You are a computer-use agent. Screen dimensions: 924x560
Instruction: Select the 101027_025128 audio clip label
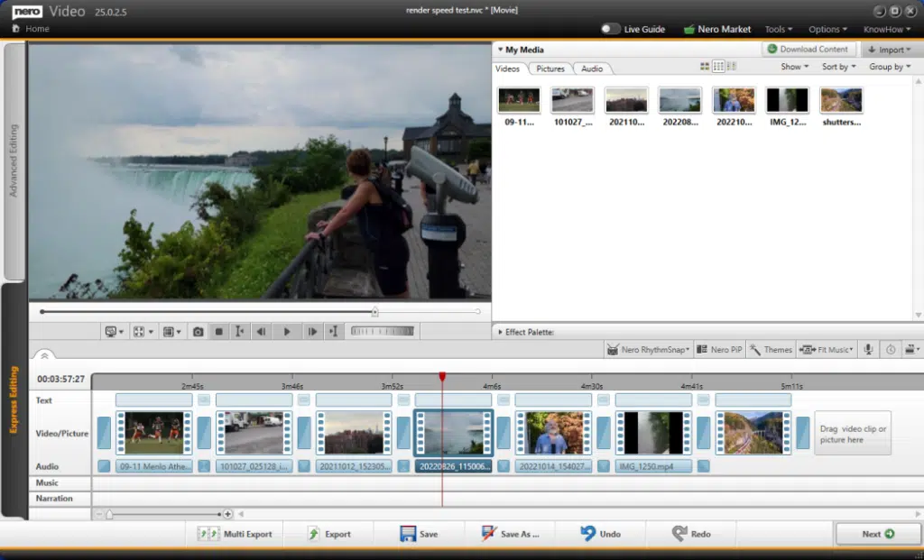click(254, 466)
